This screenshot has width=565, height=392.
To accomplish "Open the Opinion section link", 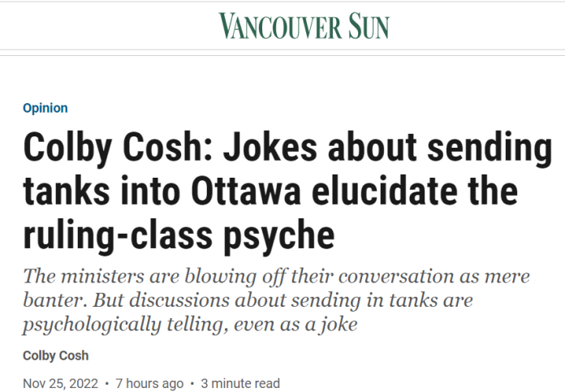I will 45,108.
